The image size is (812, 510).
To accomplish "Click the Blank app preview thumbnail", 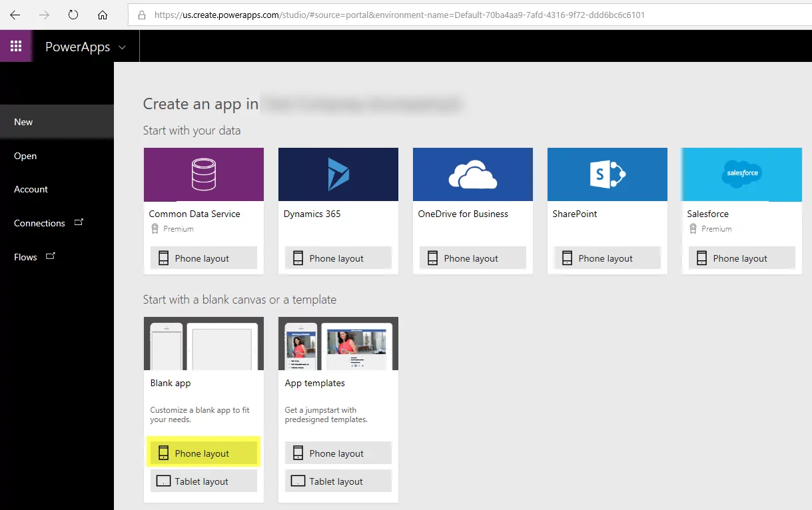I will point(204,344).
